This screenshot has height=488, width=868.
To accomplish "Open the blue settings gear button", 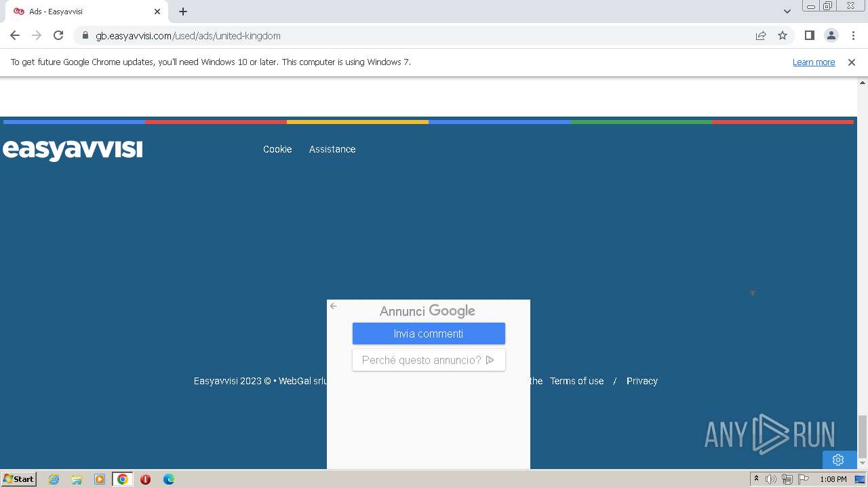I will point(838,460).
